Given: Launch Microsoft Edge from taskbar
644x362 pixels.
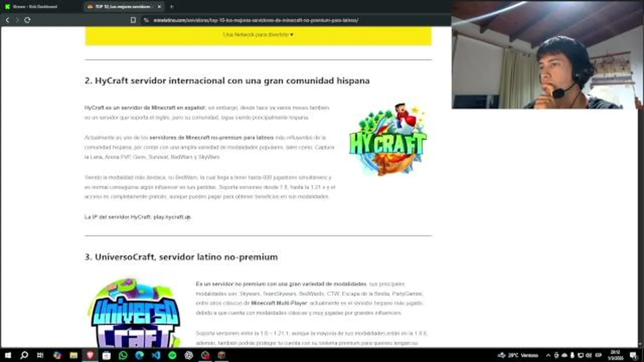Looking at the screenshot, I should (x=139, y=355).
